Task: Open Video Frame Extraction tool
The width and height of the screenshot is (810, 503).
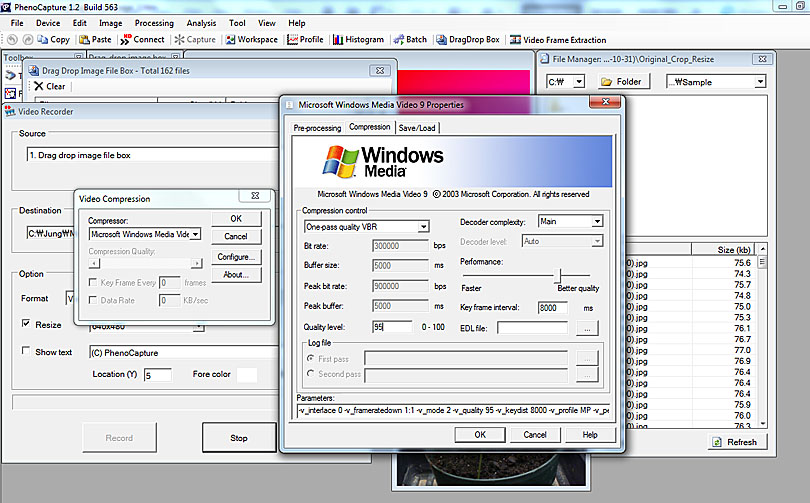Action: 516,40
